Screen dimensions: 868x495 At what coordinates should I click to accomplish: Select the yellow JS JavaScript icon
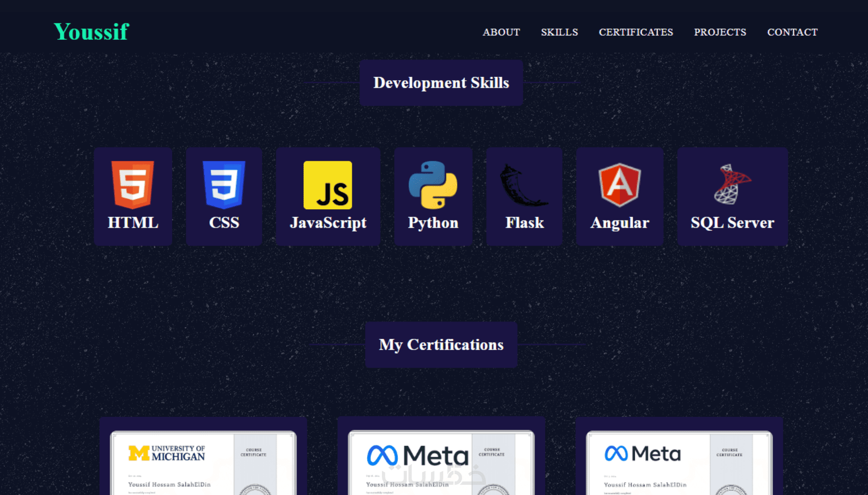(x=328, y=185)
